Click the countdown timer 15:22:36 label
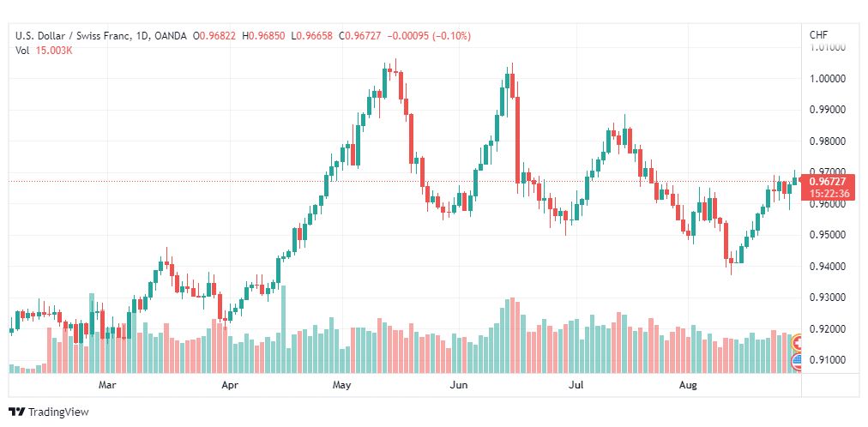The image size is (868, 427). [830, 194]
